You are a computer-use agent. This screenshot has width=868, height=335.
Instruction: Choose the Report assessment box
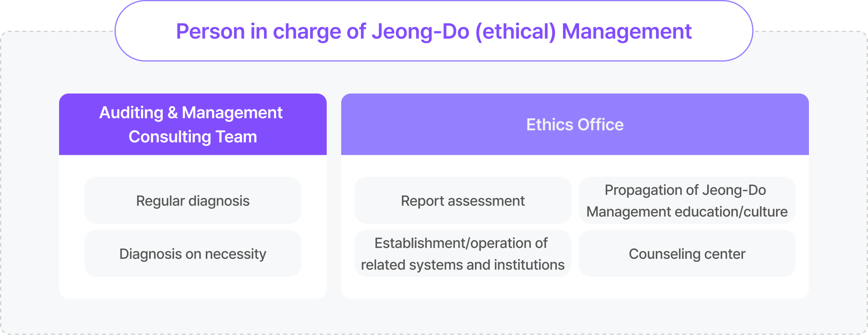[x=463, y=201]
